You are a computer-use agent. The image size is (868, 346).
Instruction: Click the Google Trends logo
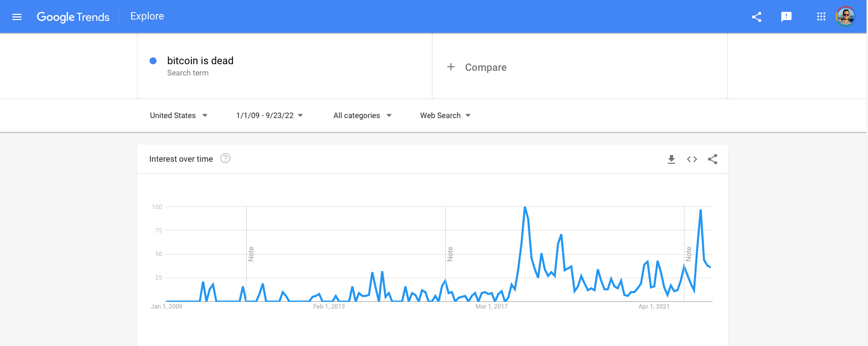[73, 17]
